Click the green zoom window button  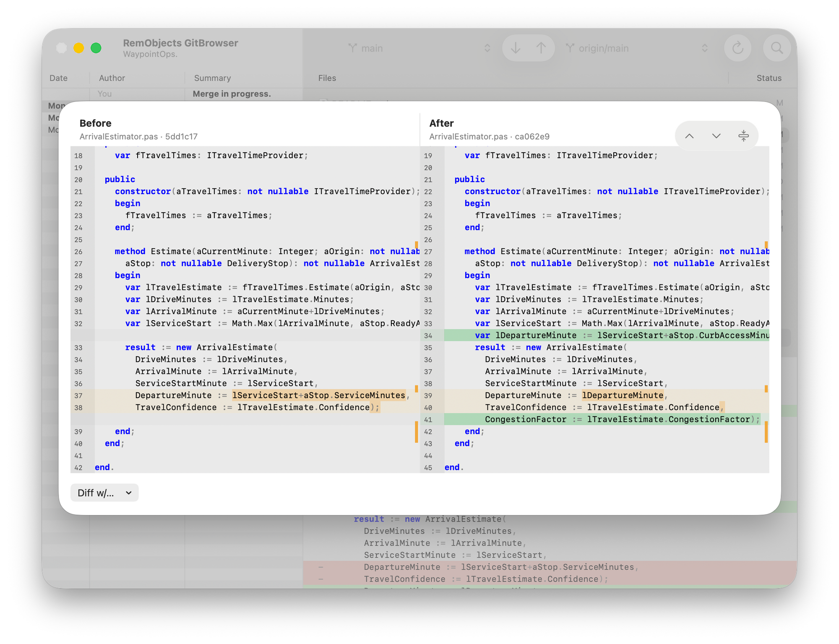click(96, 48)
